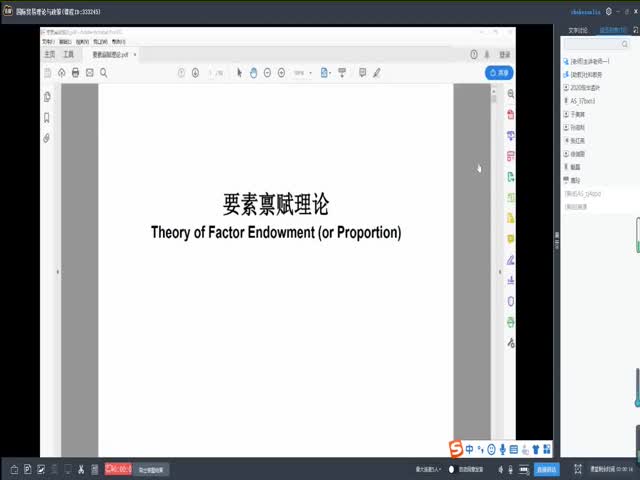
Task: Go to the next PDF page
Action: (195, 73)
